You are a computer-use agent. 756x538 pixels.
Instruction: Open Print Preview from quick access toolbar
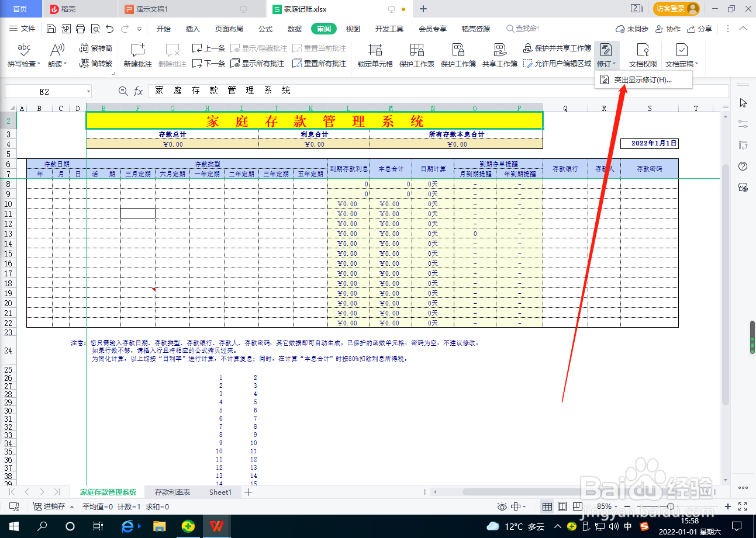[x=95, y=29]
